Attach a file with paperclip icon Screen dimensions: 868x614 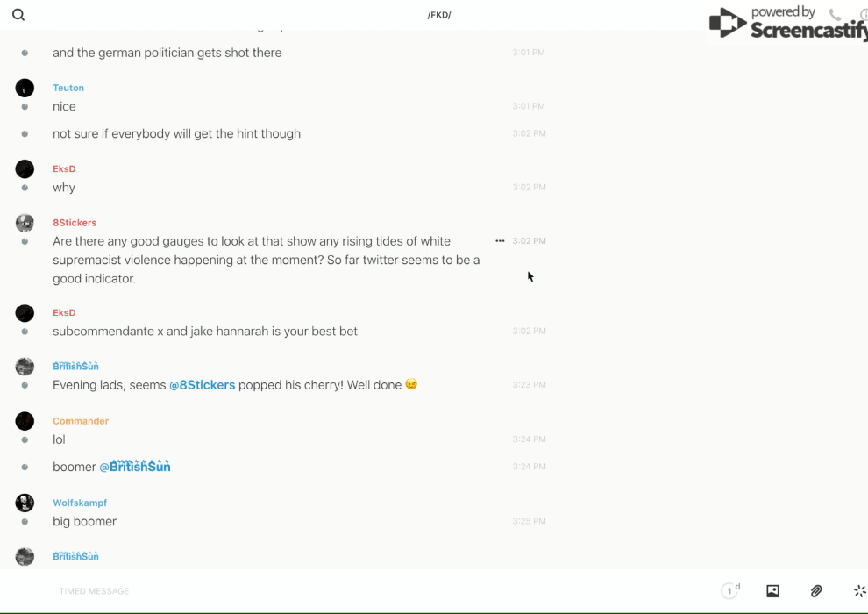(x=816, y=591)
